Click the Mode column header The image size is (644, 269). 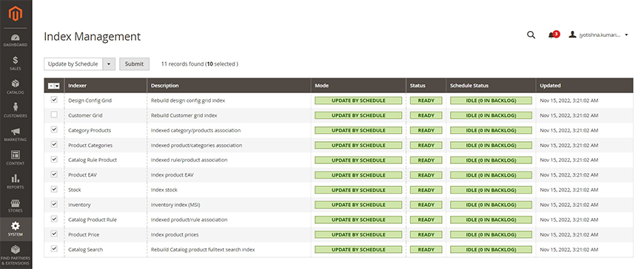pos(358,86)
